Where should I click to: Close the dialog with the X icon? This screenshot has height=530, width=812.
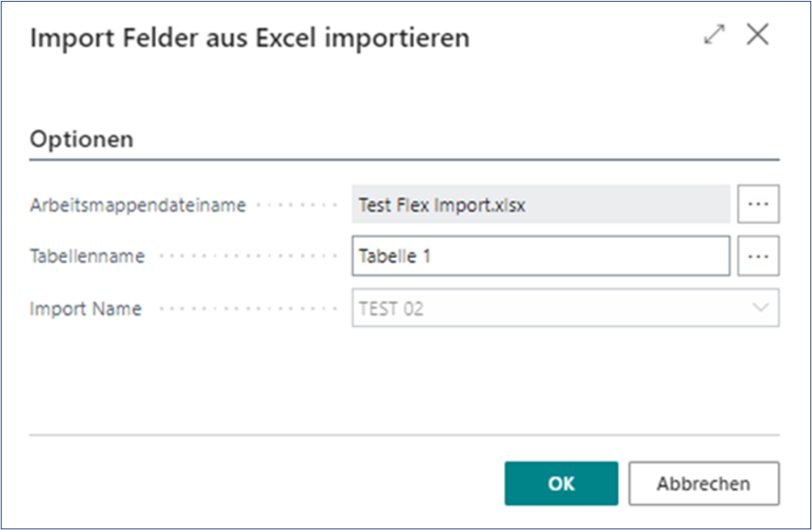(x=758, y=35)
